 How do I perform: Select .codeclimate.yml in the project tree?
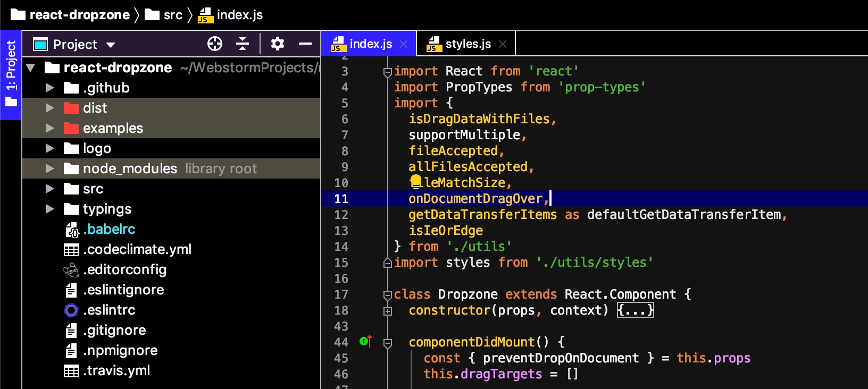tap(137, 249)
